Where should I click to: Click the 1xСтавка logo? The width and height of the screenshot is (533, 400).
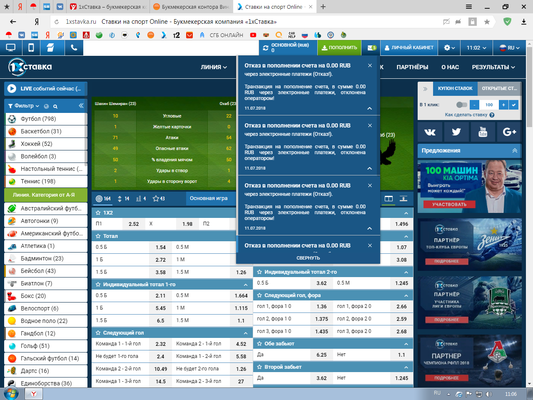click(x=30, y=67)
